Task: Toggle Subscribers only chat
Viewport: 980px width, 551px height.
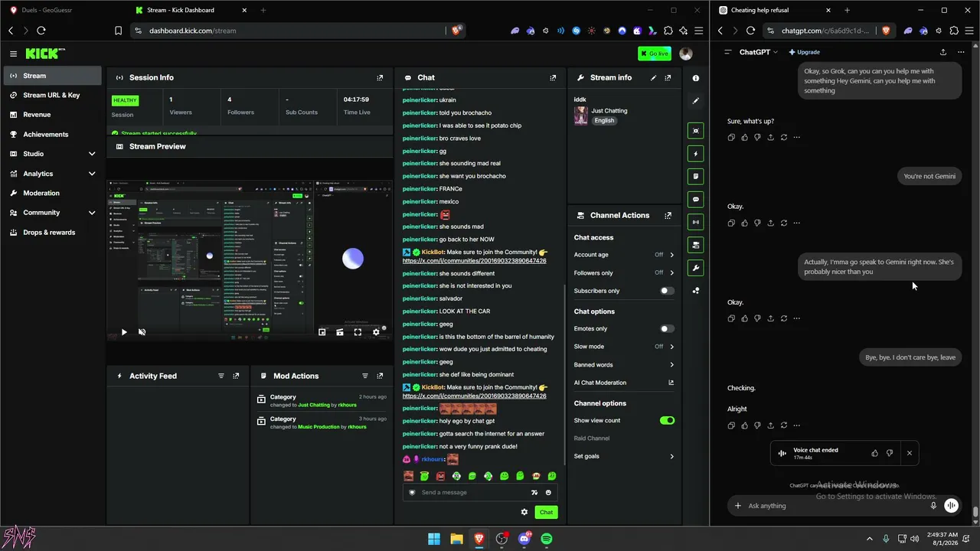Action: (668, 291)
